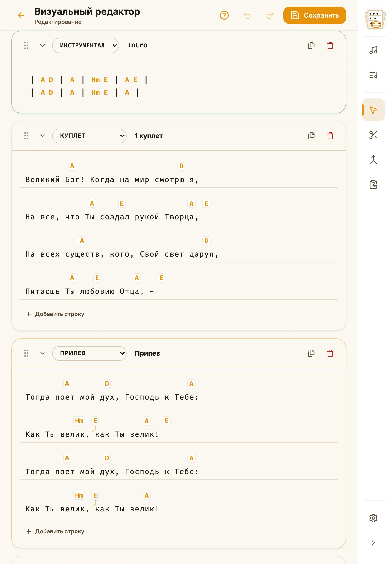This screenshot has height=564, width=392.
Task: Expand the sidebar with the chevron
Action: [x=373, y=543]
